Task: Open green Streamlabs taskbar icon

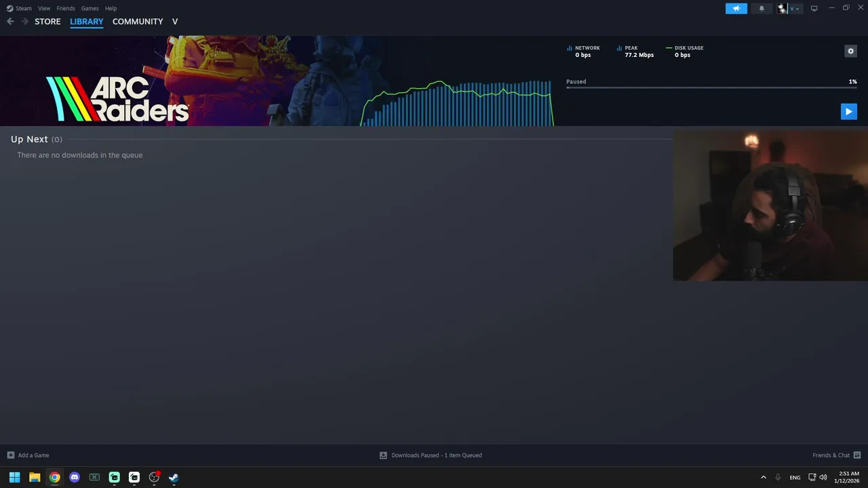Action: pyautogui.click(x=114, y=477)
